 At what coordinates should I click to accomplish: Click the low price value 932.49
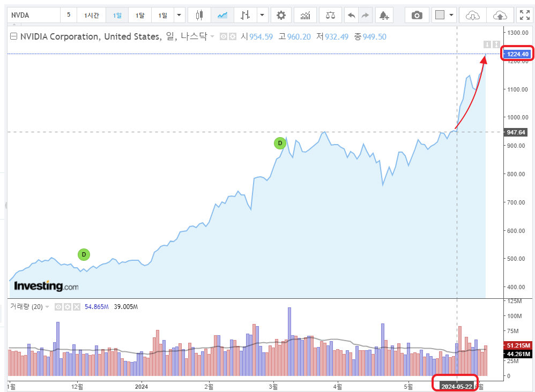pyautogui.click(x=337, y=36)
